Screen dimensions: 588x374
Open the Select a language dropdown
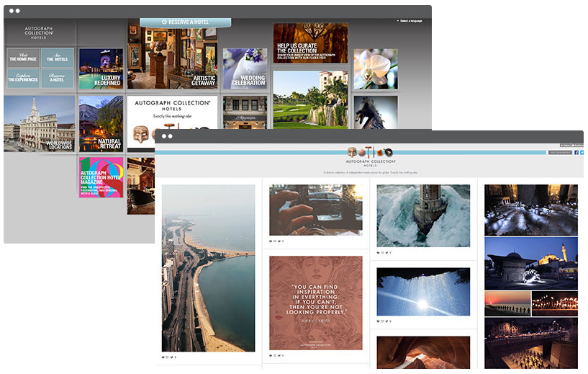click(410, 21)
